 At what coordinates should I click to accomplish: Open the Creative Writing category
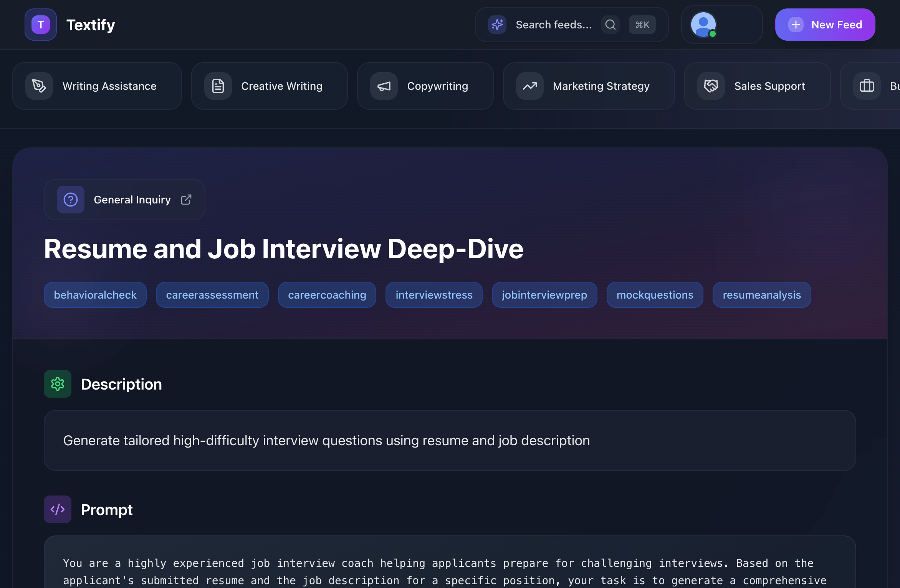point(270,86)
